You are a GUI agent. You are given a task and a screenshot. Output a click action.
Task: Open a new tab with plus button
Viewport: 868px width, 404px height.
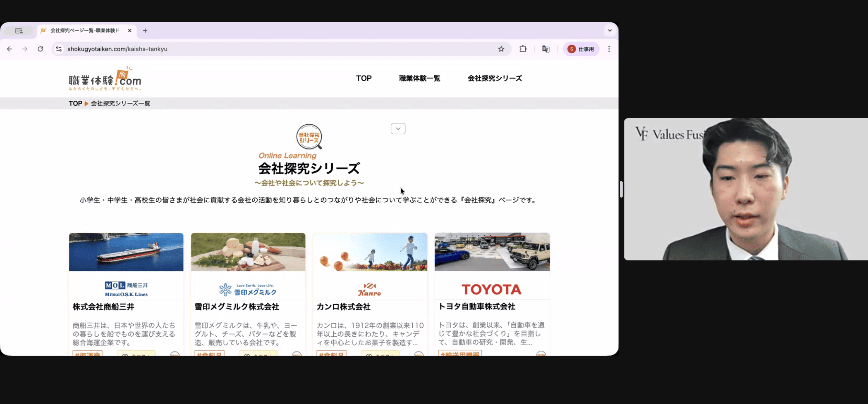(145, 31)
